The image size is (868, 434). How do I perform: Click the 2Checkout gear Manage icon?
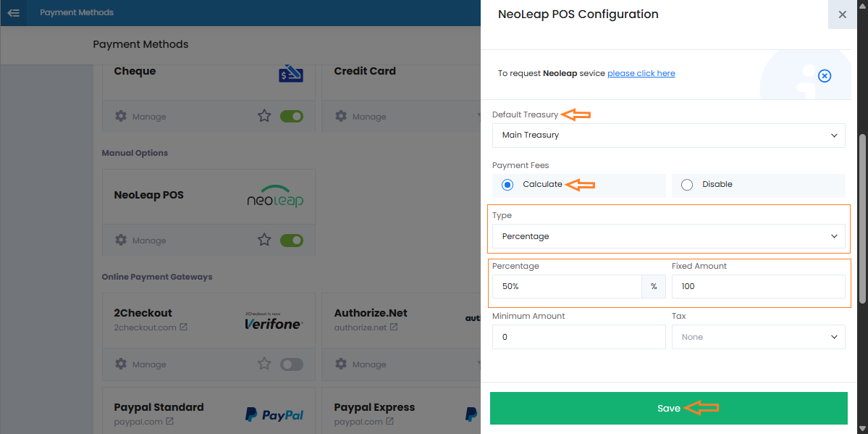tap(121, 364)
